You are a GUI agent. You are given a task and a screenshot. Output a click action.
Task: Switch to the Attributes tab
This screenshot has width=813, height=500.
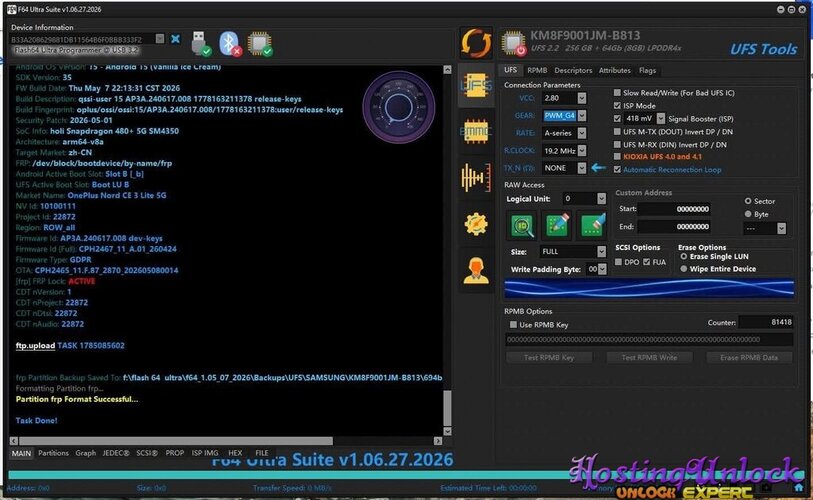click(x=615, y=71)
